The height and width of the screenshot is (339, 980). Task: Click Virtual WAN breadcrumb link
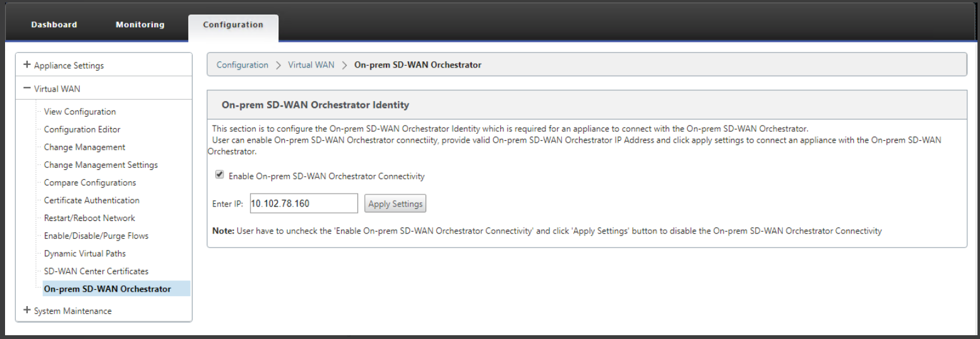311,64
